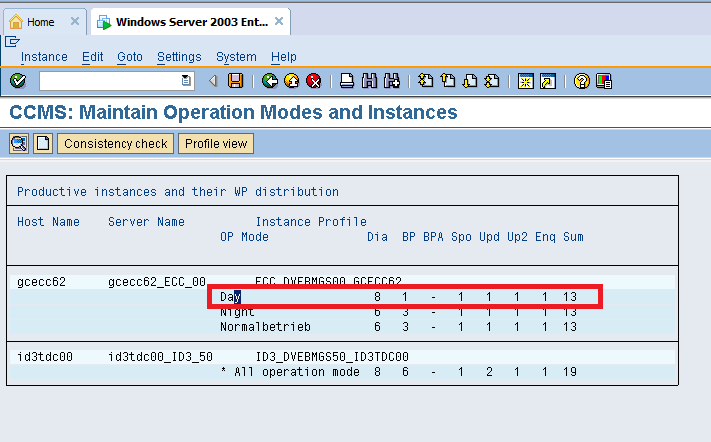The image size is (711, 442).
Task: Open the Instance menu
Action: 44,57
